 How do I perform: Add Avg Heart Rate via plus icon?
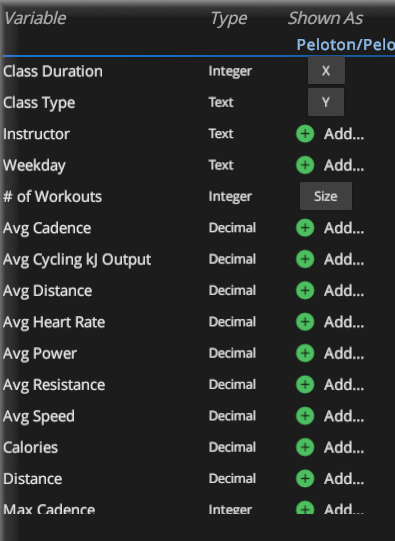point(305,322)
